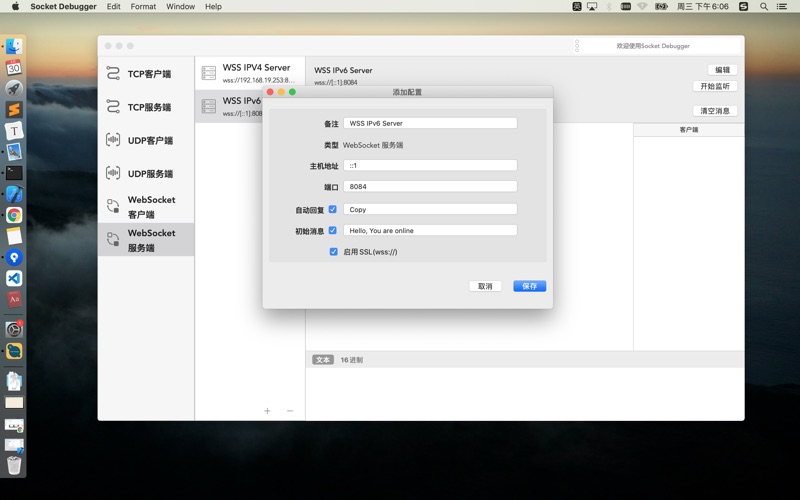Toggle the 启用 SSL(wss://) checkbox
This screenshot has height=500, width=800.
[x=334, y=252]
